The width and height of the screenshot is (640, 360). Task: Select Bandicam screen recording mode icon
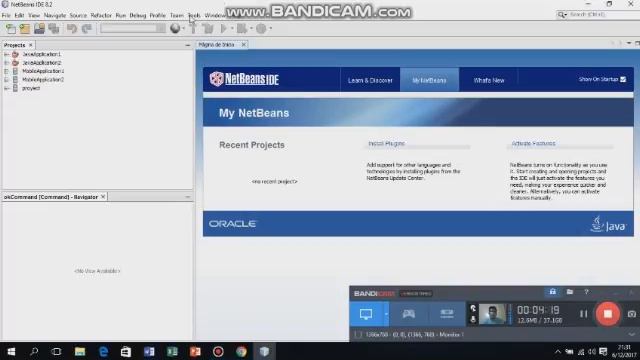coord(366,314)
